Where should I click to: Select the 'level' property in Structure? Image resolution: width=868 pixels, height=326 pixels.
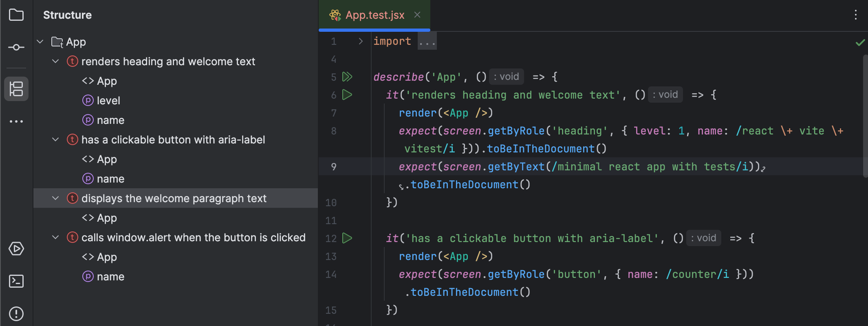(x=108, y=101)
